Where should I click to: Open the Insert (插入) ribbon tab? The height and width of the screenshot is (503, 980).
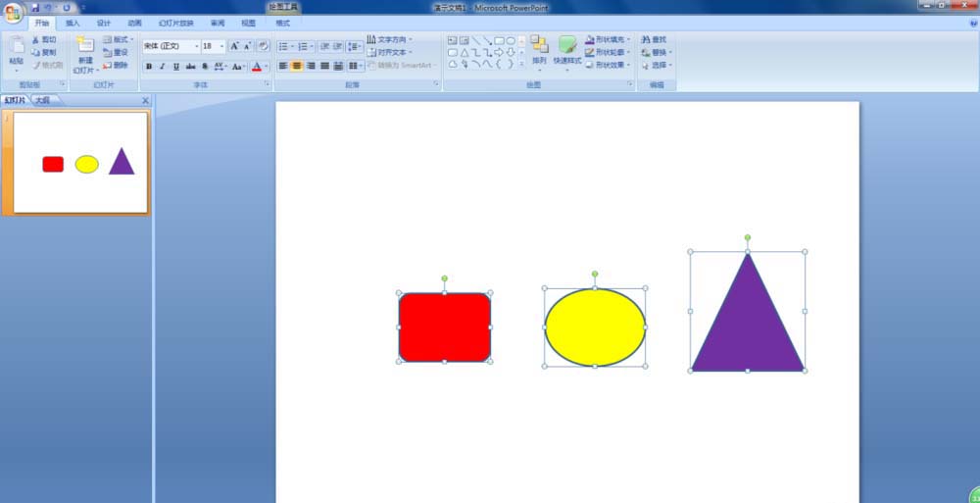(x=73, y=24)
